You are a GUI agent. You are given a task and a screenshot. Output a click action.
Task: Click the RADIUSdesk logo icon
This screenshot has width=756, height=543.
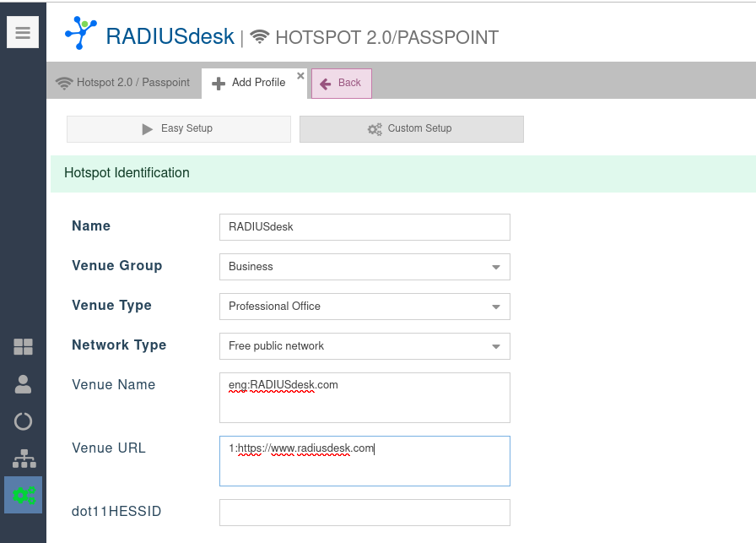pos(81,35)
